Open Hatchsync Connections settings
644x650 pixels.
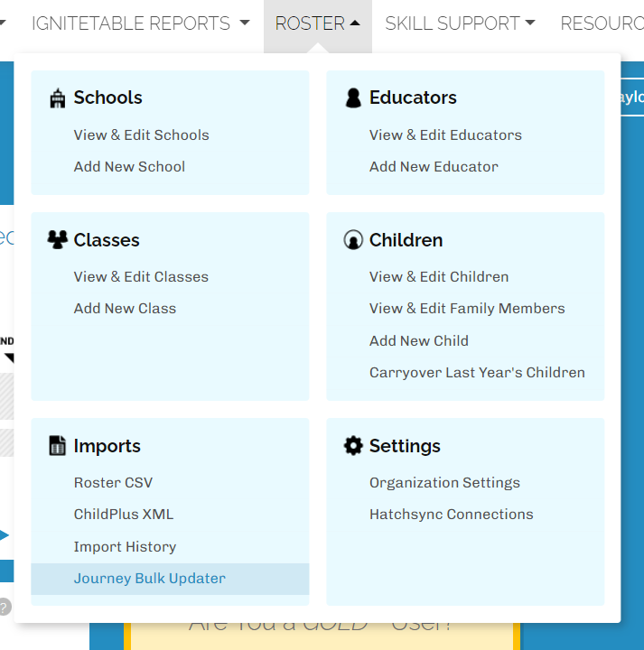451,515
